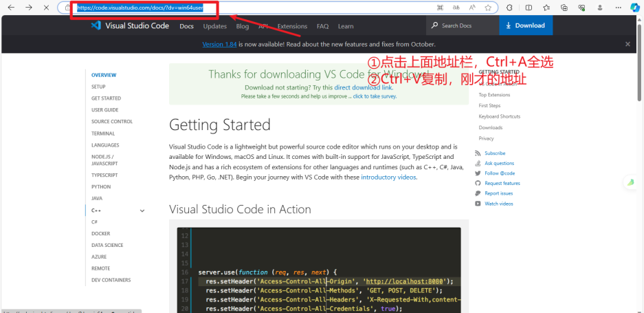Open the Copilot sidebar icon
Image resolution: width=644 pixels, height=313 pixels.
[x=635, y=8]
